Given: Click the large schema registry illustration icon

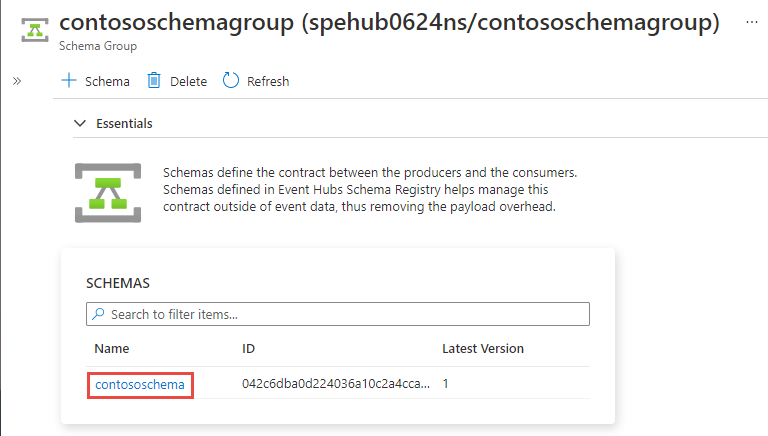Looking at the screenshot, I should tap(108, 193).
